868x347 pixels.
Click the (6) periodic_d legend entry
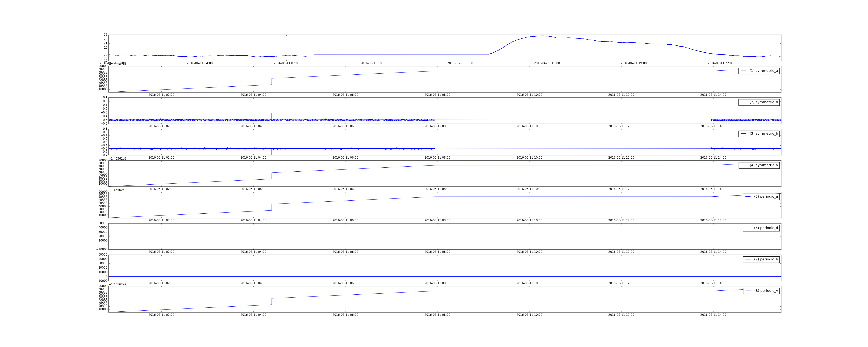coord(761,228)
